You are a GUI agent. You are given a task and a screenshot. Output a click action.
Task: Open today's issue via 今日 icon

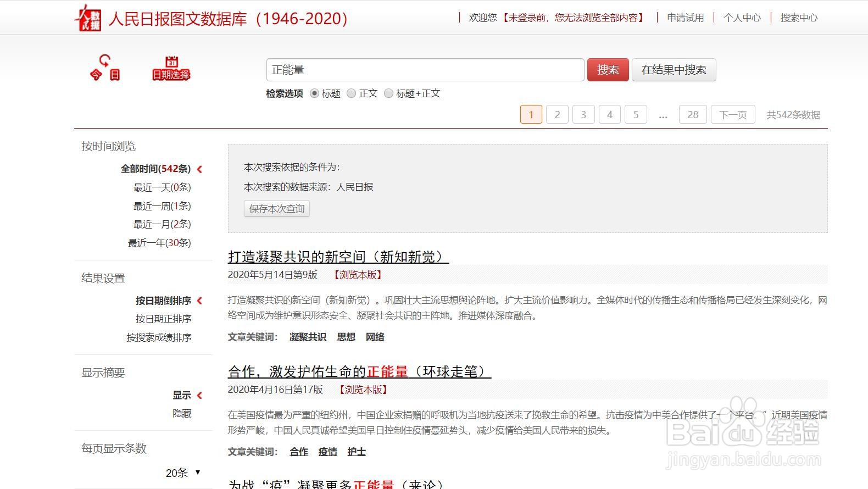tap(105, 68)
